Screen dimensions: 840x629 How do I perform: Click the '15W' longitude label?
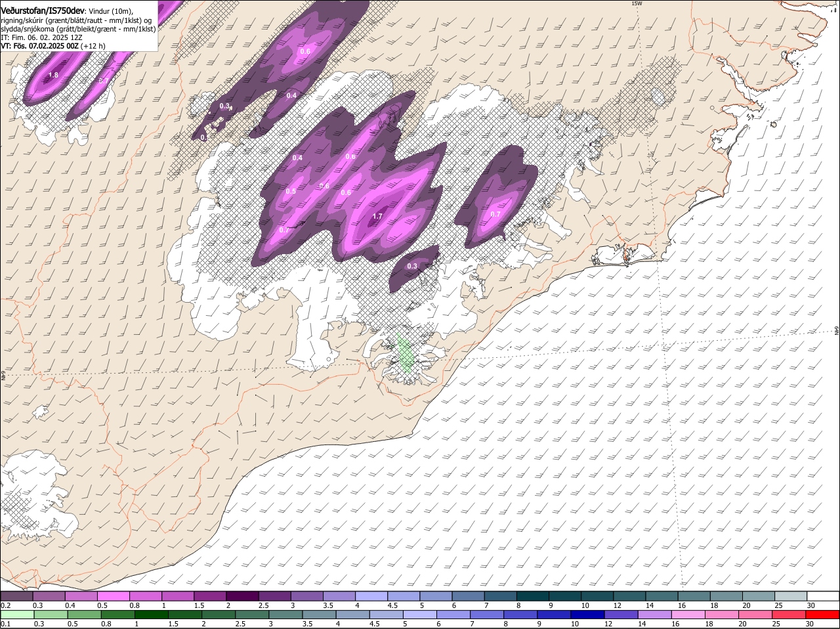coord(635,3)
